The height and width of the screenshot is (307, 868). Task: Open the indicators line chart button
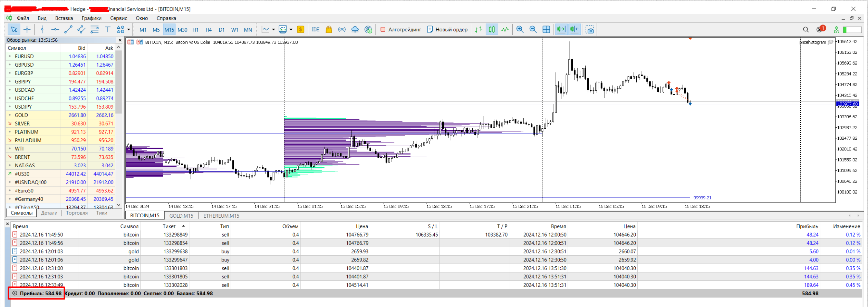click(266, 30)
